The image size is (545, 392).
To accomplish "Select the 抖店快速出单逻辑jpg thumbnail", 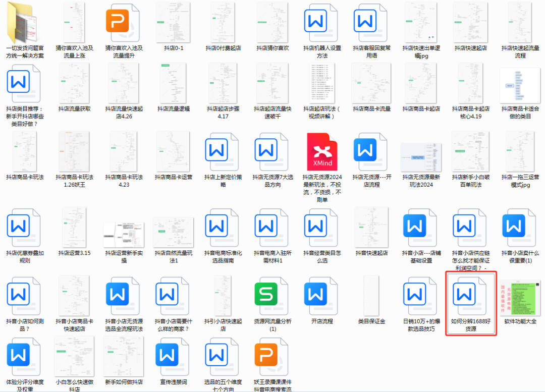I will pyautogui.click(x=421, y=22).
